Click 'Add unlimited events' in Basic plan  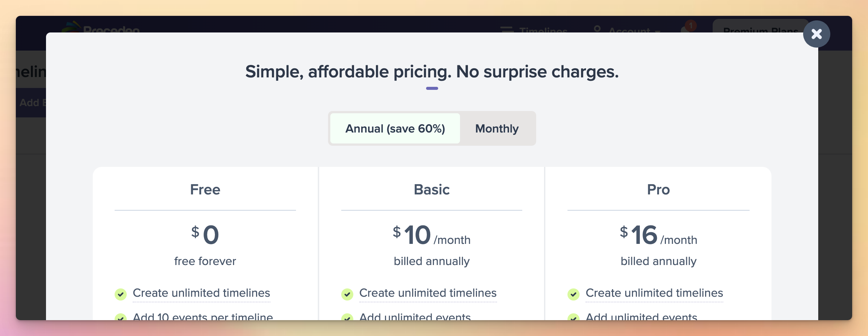click(x=415, y=317)
